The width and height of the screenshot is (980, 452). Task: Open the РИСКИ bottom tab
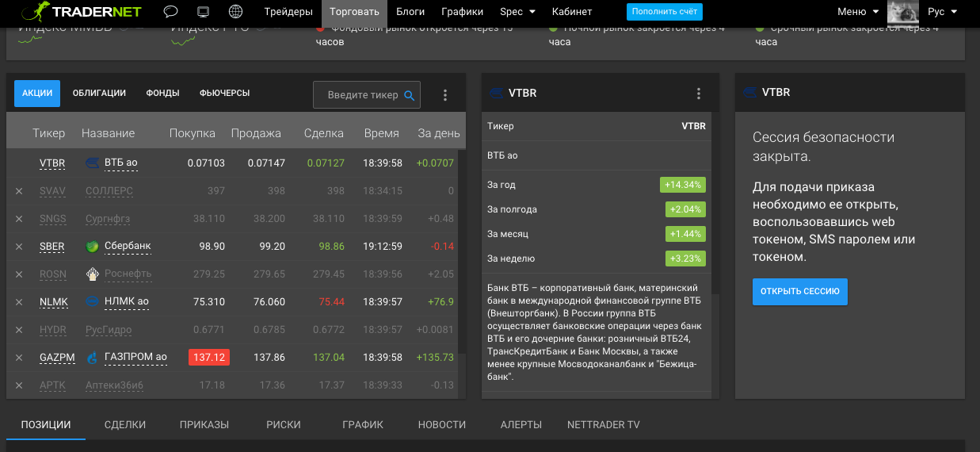click(x=284, y=424)
